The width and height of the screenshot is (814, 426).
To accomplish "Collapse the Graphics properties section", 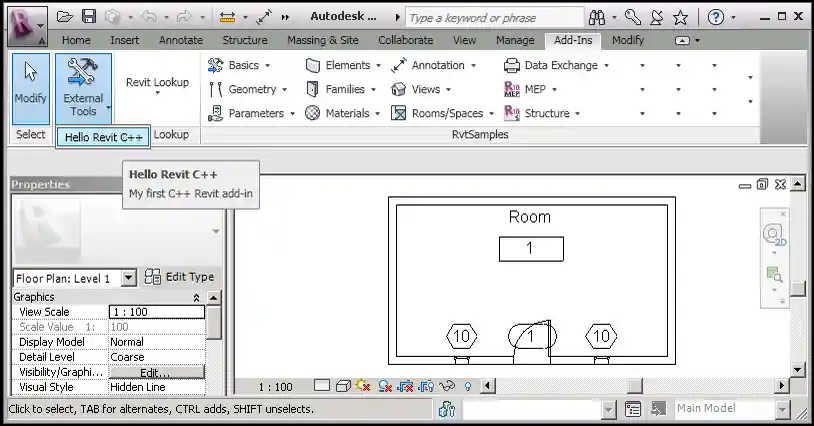I will [x=196, y=298].
